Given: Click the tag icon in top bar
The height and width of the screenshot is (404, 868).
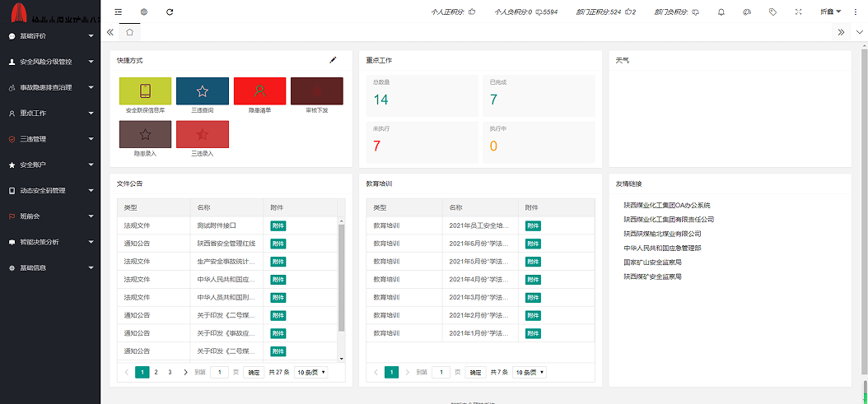Looking at the screenshot, I should (x=772, y=12).
